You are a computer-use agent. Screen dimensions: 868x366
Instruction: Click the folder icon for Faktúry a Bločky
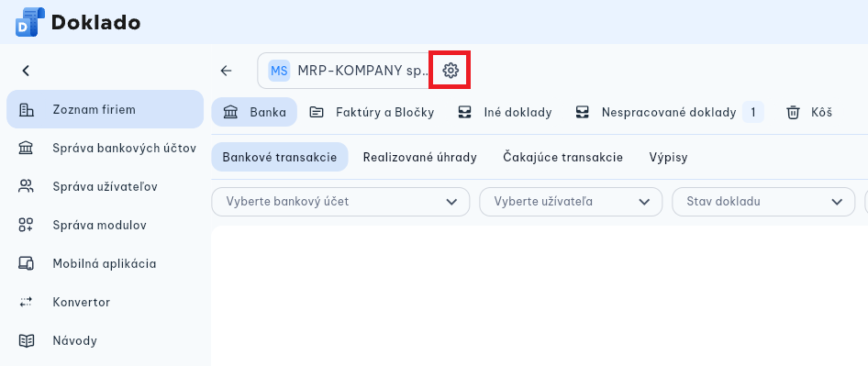[316, 113]
